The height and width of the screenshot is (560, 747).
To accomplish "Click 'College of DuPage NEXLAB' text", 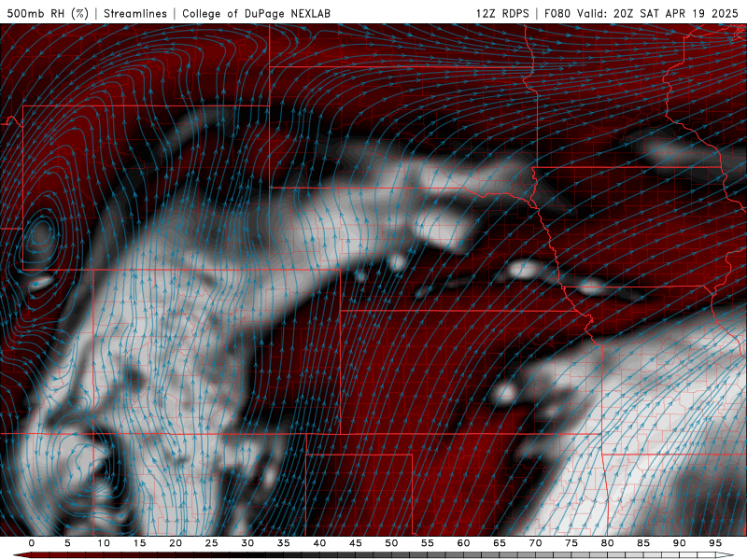I will pos(256,13).
